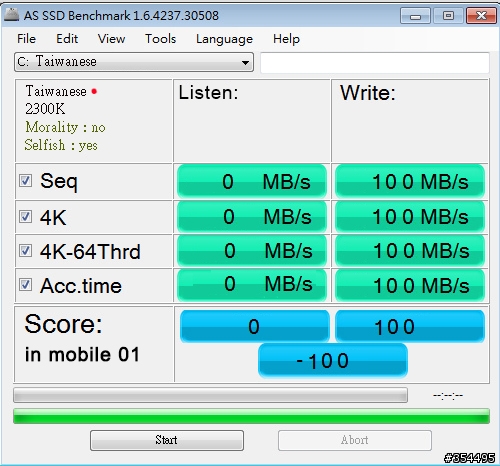Click the dropdown arrow of drive selector

coord(245,62)
